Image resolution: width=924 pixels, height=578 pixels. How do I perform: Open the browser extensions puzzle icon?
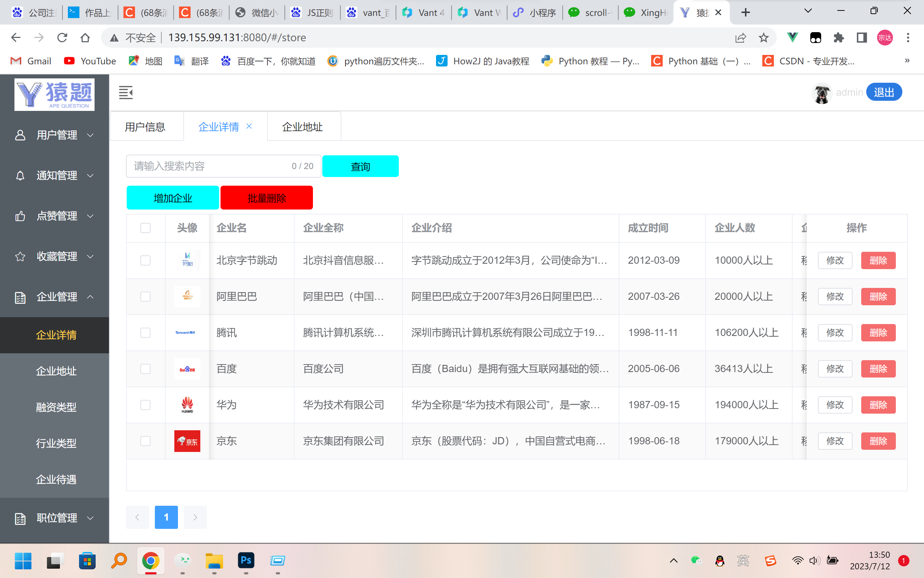point(838,38)
